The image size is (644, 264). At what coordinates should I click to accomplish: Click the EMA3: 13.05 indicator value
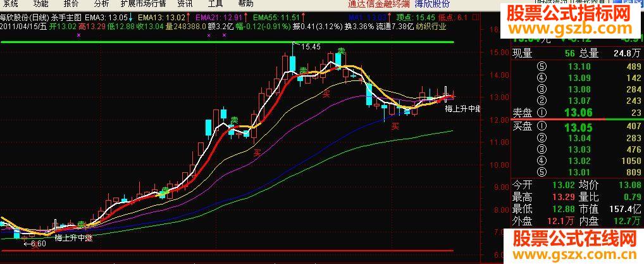click(110, 18)
